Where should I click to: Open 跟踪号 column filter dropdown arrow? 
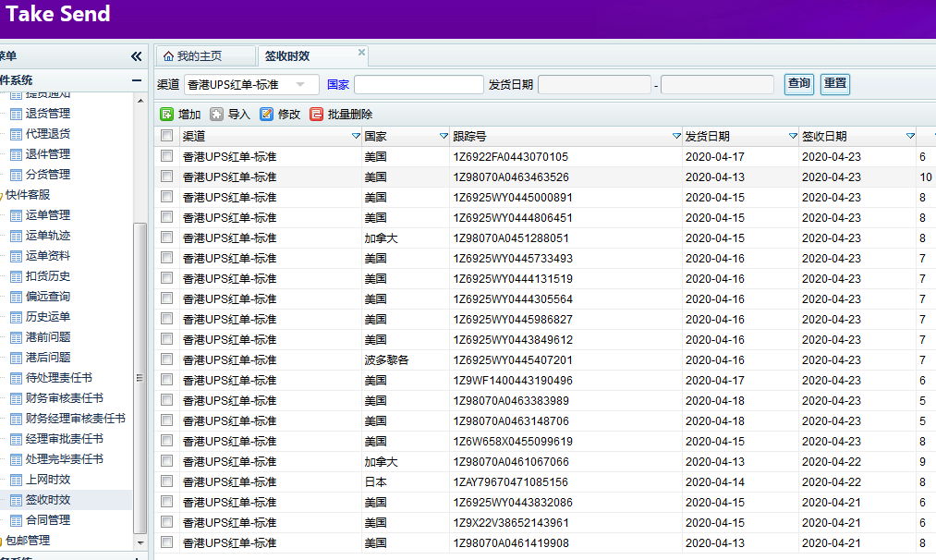point(676,137)
